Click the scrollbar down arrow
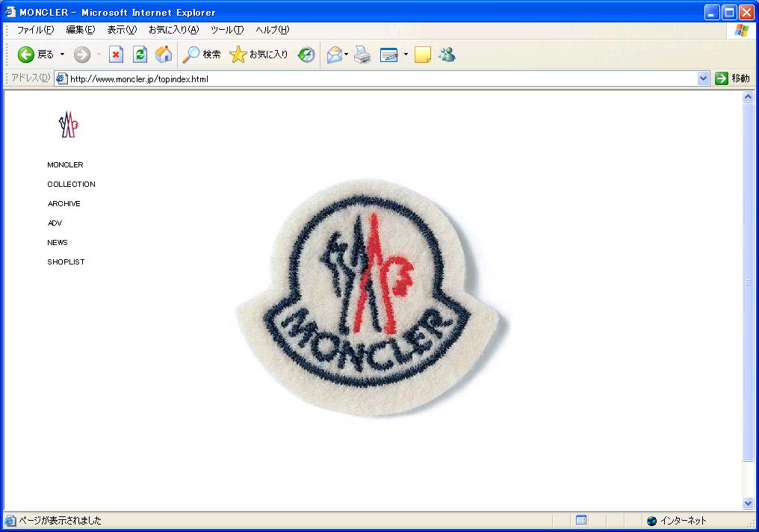759x532 pixels. [x=748, y=504]
